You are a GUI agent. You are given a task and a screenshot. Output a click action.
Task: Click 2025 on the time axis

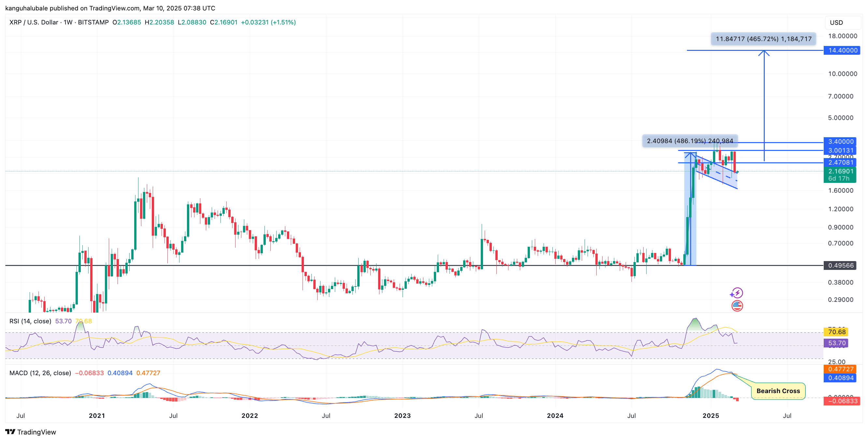[x=711, y=416]
